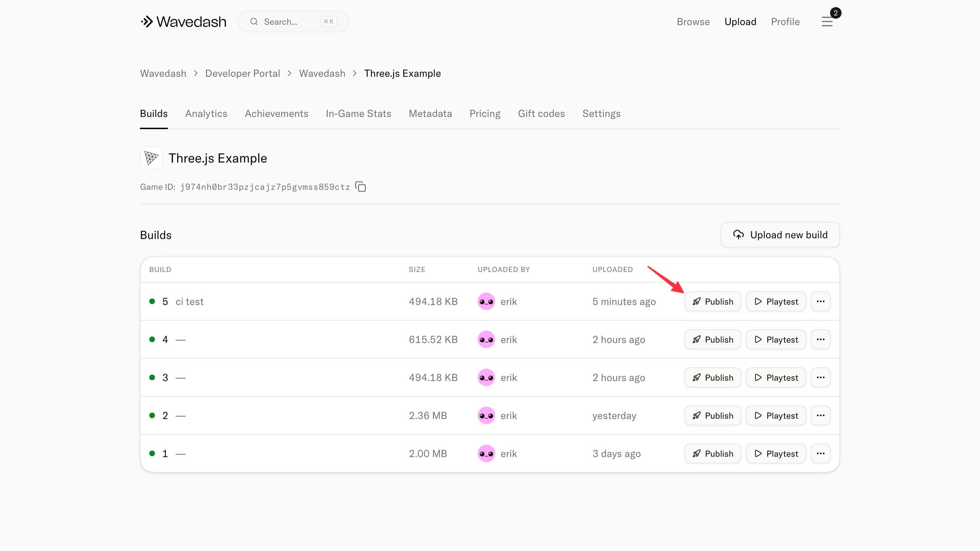The image size is (980, 551).
Task: Click size '2.00 MB'
Action: pyautogui.click(x=428, y=453)
